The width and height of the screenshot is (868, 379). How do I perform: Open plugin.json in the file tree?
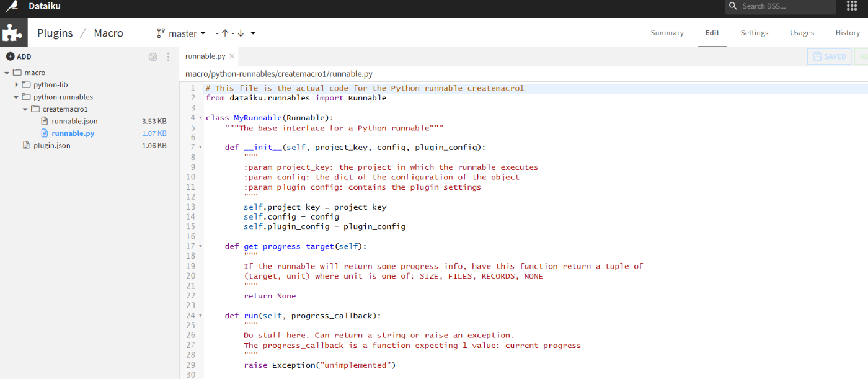(52, 145)
